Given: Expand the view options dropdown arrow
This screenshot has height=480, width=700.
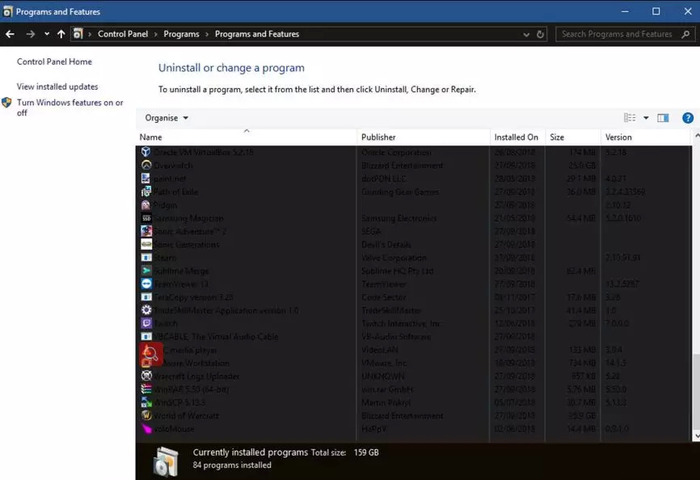Looking at the screenshot, I should click(x=646, y=118).
